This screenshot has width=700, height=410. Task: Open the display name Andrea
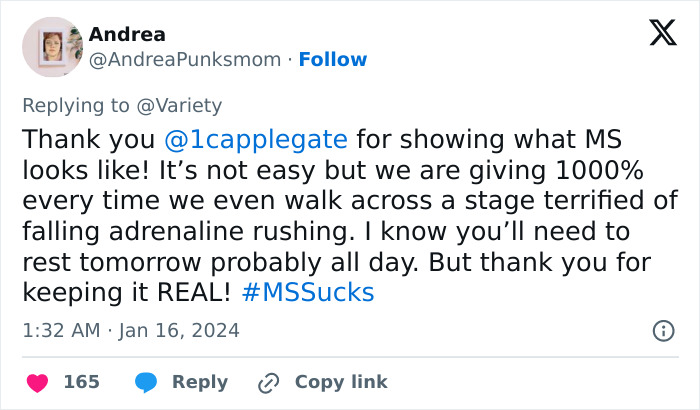[x=127, y=34]
